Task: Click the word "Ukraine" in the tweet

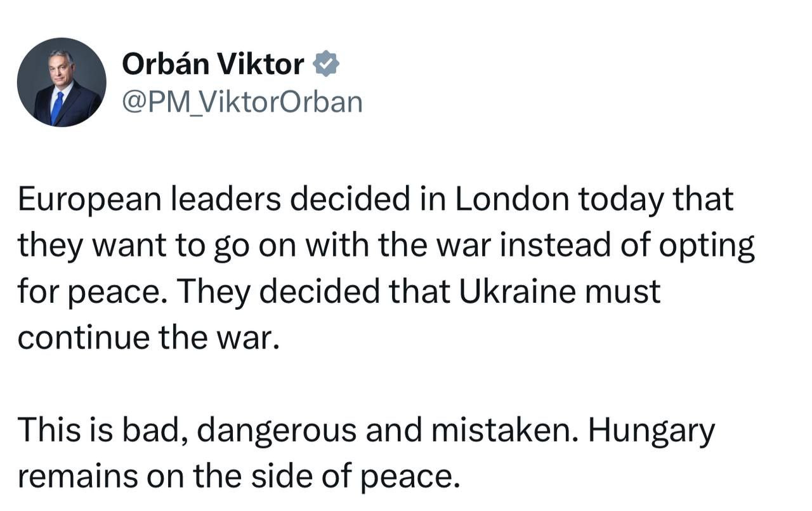Action: [509, 292]
